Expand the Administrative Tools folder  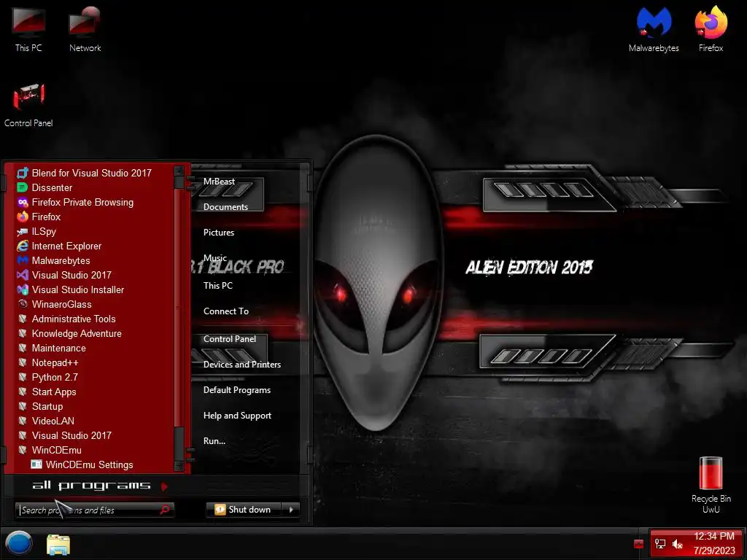click(x=66, y=319)
